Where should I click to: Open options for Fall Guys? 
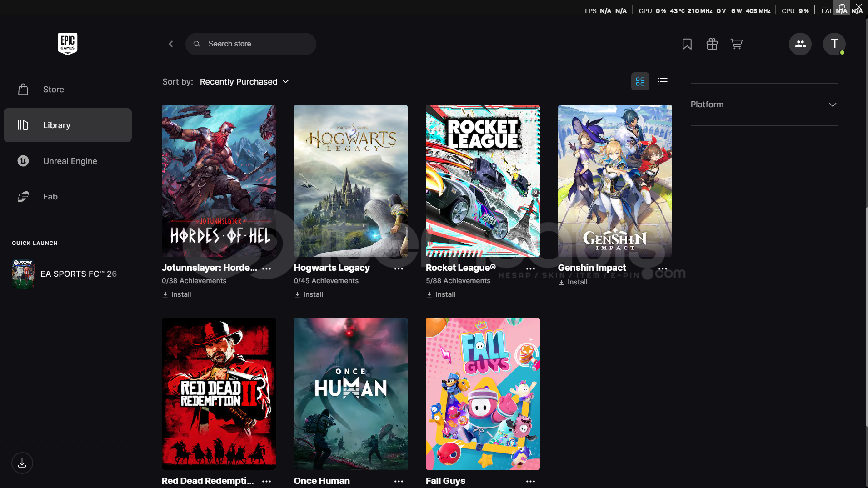[531, 481]
